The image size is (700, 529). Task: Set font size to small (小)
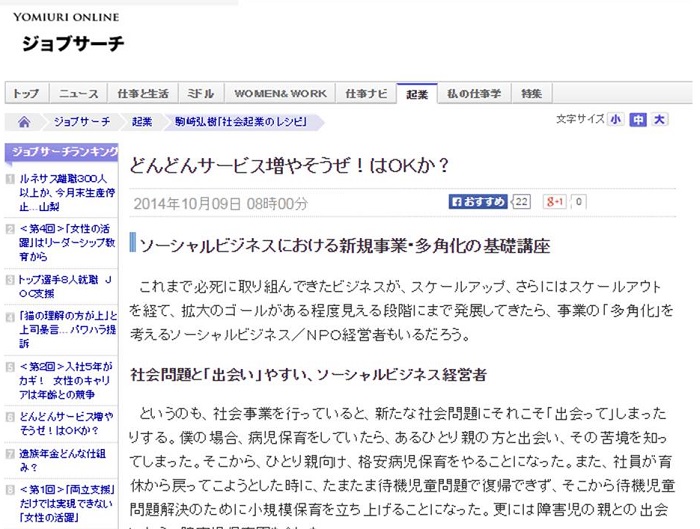pyautogui.click(x=616, y=120)
